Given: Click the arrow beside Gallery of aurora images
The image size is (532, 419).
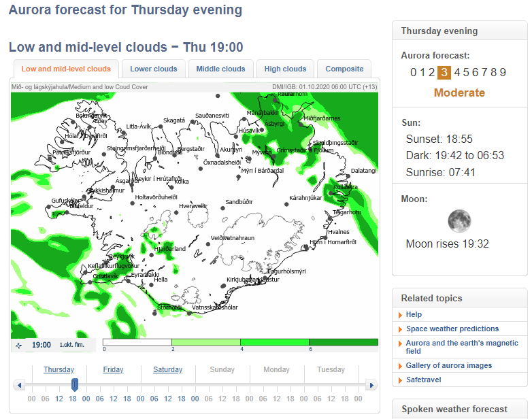Looking at the screenshot, I should [400, 366].
